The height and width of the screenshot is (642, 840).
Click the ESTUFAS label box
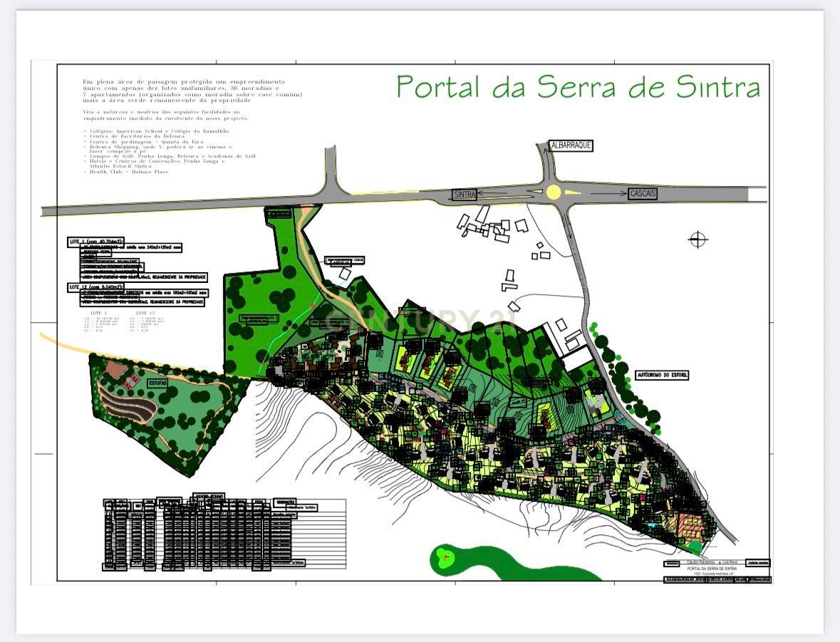coord(157,383)
